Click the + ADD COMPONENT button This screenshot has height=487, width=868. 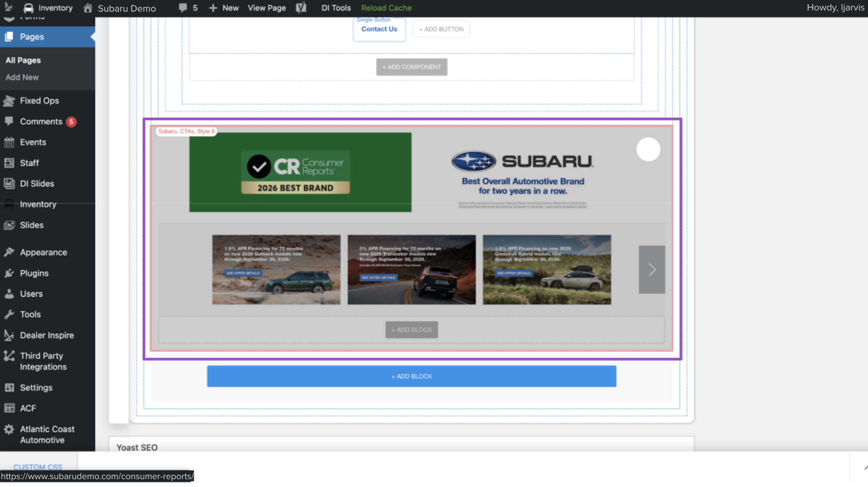pos(412,67)
